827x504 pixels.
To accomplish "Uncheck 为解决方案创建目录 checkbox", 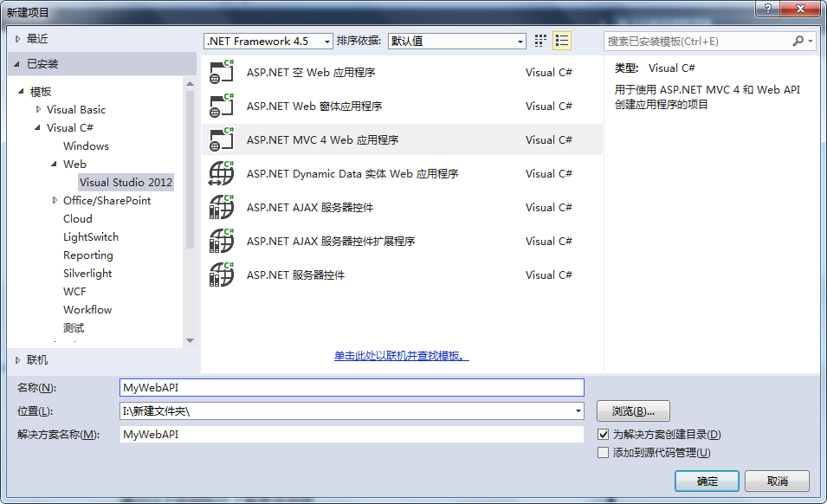I will tap(604, 435).
